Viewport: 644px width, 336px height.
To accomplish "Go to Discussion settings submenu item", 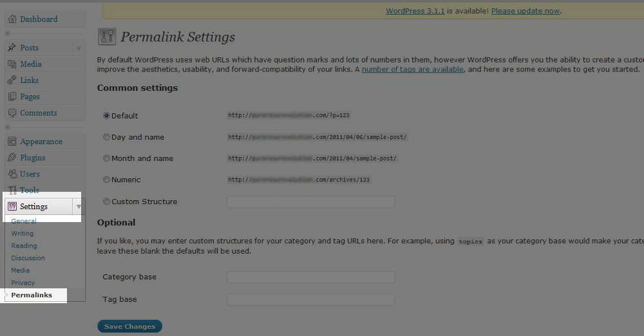I will tap(28, 258).
